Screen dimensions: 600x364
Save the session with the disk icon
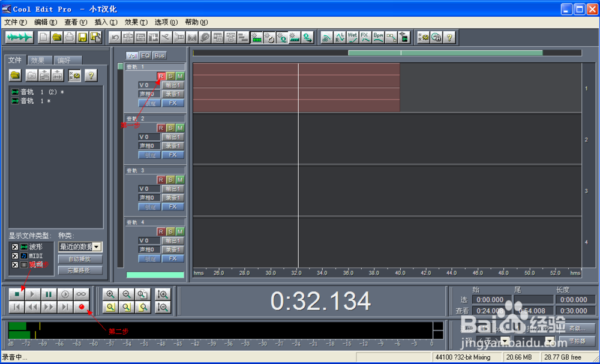pyautogui.click(x=82, y=37)
